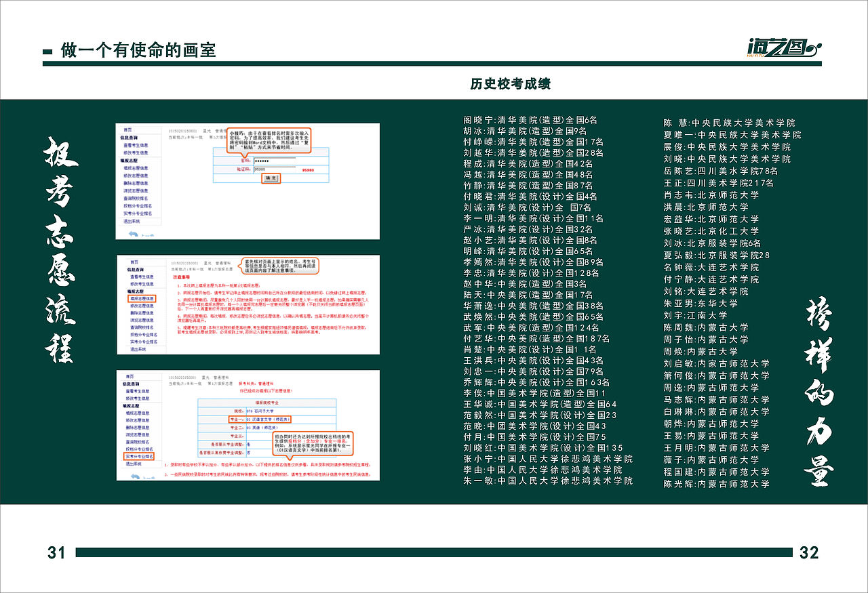
Task: Click the row 刘宇:江南大学
Action: (695, 315)
